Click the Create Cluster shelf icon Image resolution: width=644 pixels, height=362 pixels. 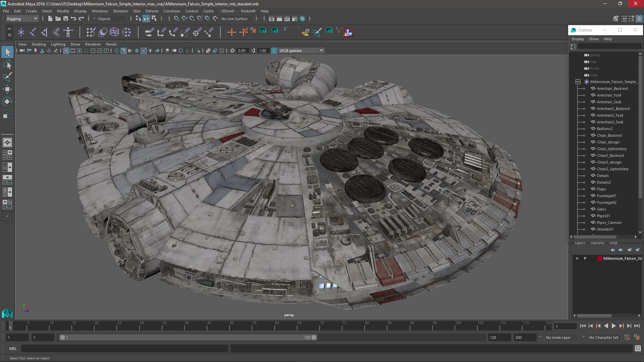(x=126, y=32)
